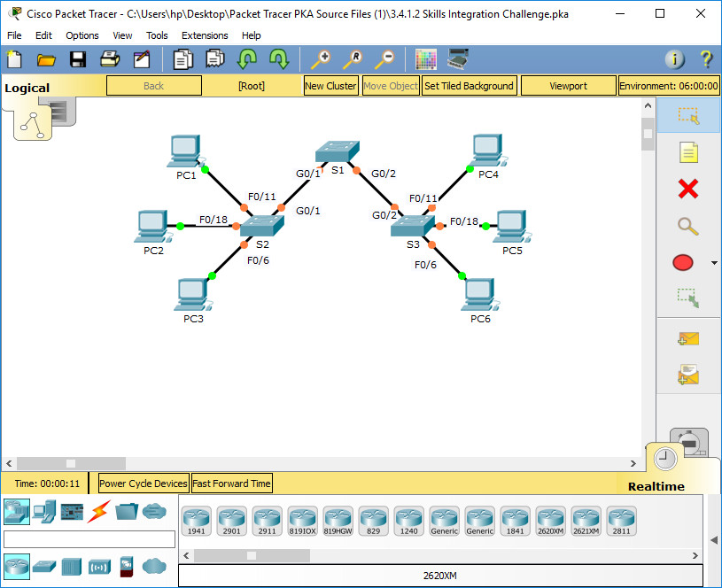Screen dimensions: 722x588
Task: Click the Add Simple PDU envelope
Action: tap(688, 339)
